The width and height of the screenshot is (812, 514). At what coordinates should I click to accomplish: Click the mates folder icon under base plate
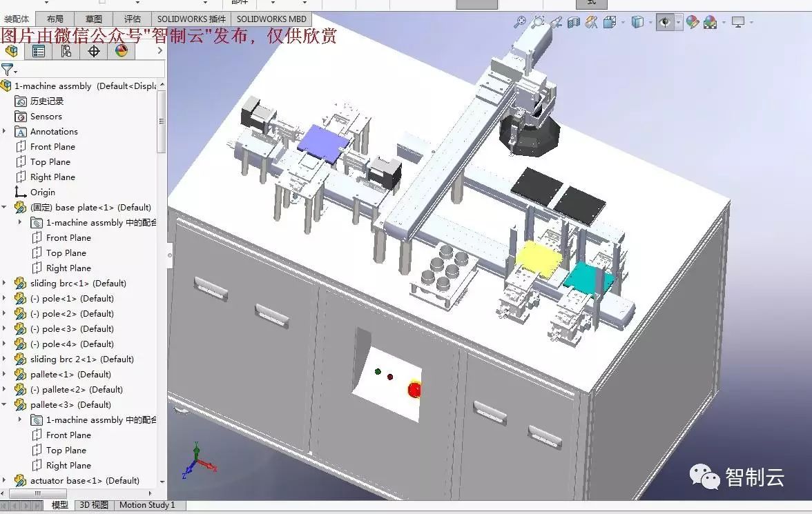pos(37,223)
